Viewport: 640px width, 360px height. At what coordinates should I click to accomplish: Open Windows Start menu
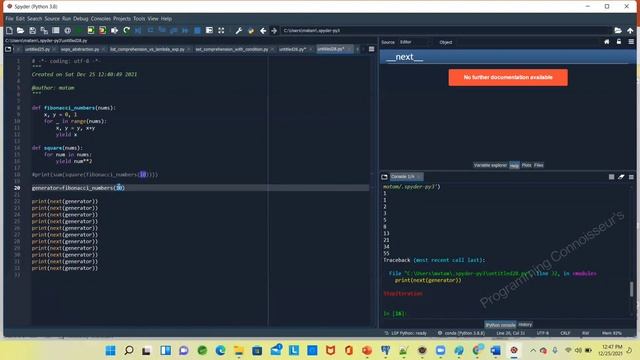111,350
